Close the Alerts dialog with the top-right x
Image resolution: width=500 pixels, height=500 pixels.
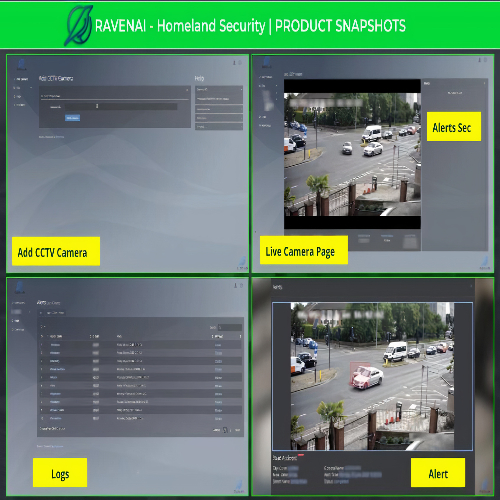(471, 286)
